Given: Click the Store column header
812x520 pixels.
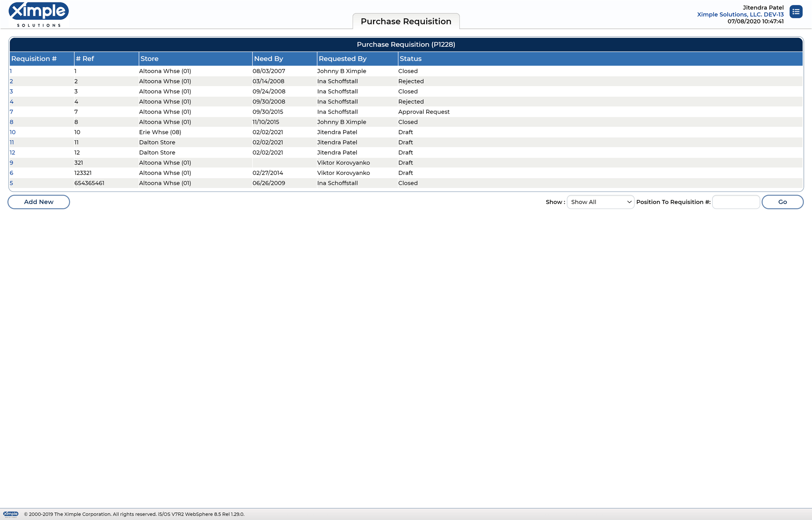Looking at the screenshot, I should coord(149,59).
